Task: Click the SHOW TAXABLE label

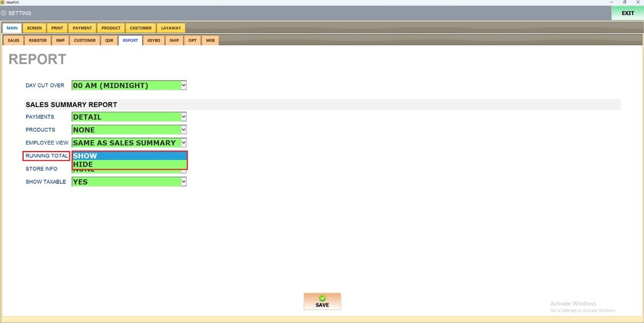Action: 46,182
